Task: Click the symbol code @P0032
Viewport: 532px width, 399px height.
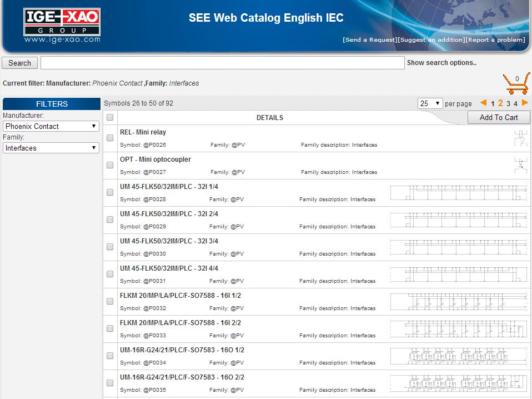Action: tap(155, 308)
